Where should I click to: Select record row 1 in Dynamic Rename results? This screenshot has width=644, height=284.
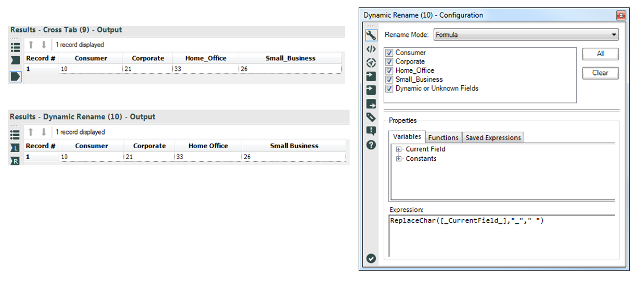(41, 157)
